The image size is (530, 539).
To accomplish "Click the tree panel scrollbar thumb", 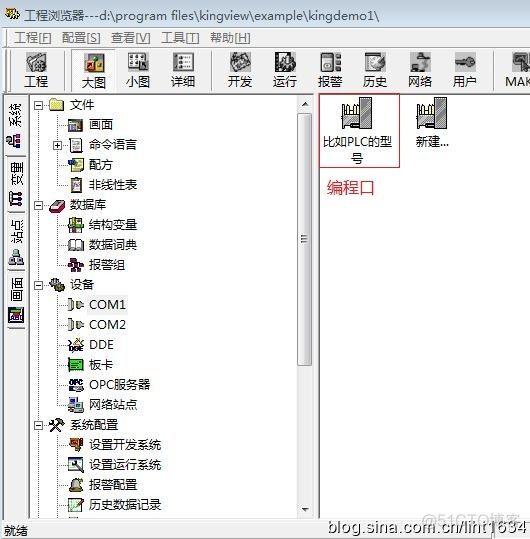I will click(x=305, y=239).
